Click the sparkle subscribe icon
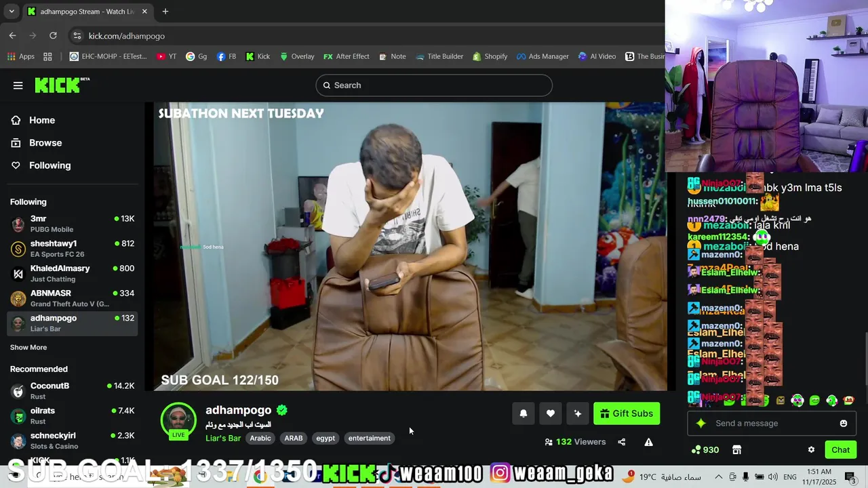 (578, 413)
